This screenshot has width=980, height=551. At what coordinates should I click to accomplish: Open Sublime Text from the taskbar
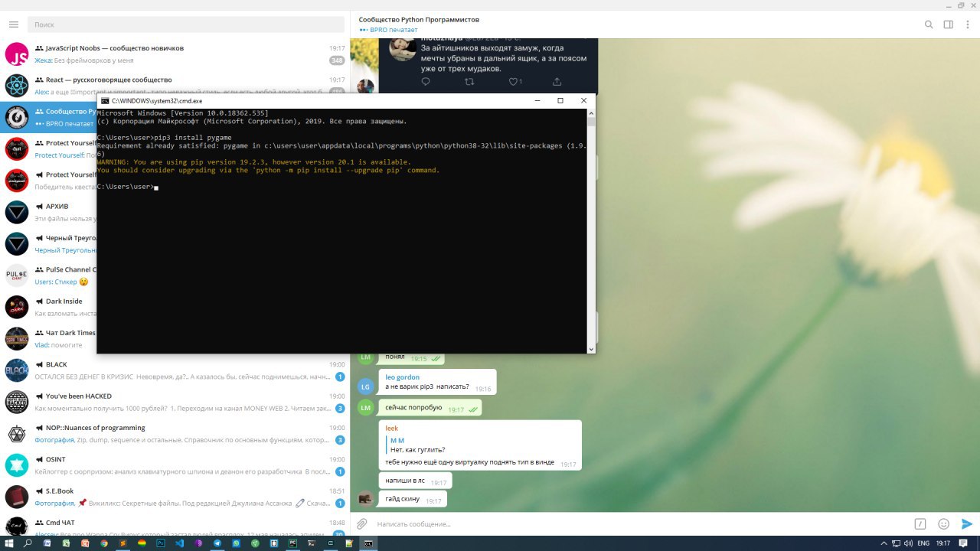(x=122, y=543)
